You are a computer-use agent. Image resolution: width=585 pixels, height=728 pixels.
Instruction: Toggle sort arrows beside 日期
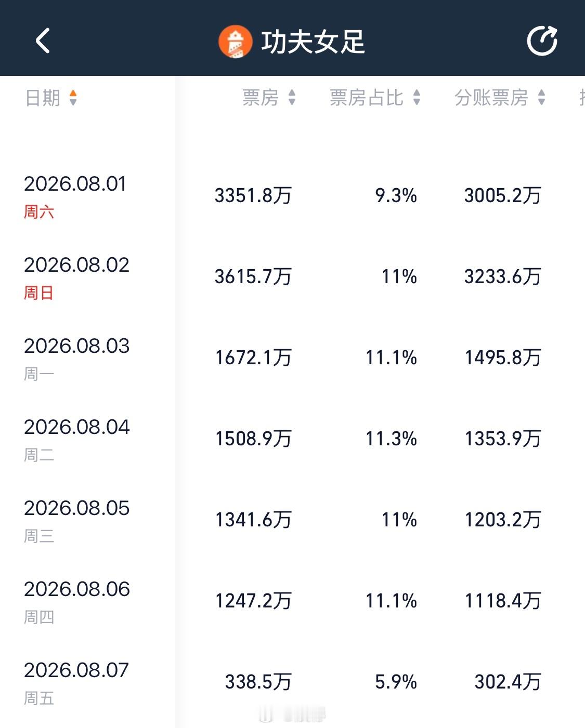(x=73, y=98)
